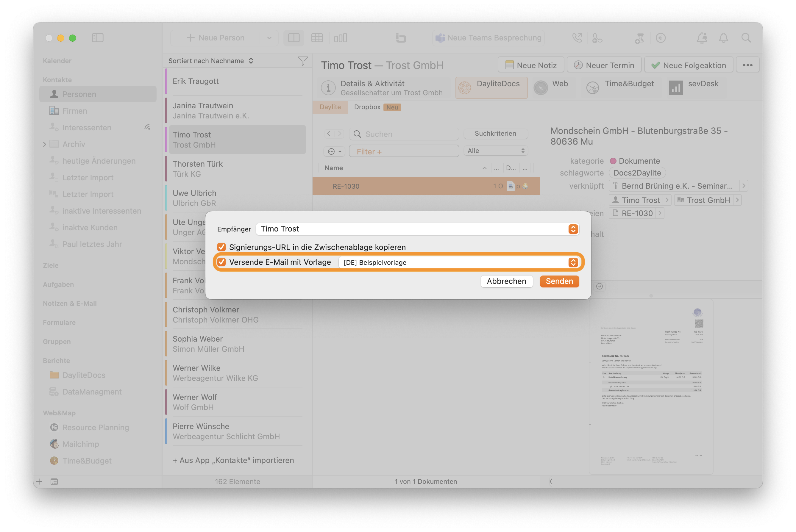Image resolution: width=796 pixels, height=532 pixels.
Task: Click the person with gear toolbar icon
Action: click(597, 38)
